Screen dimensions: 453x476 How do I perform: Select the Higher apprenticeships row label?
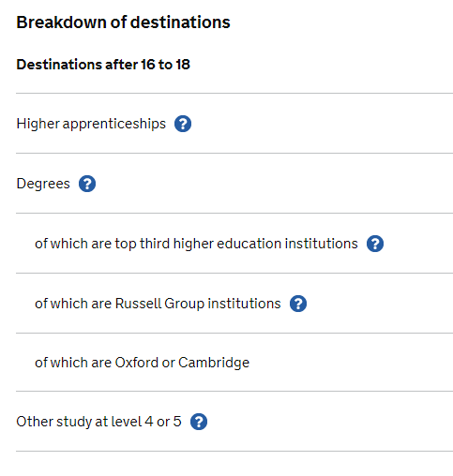point(91,124)
